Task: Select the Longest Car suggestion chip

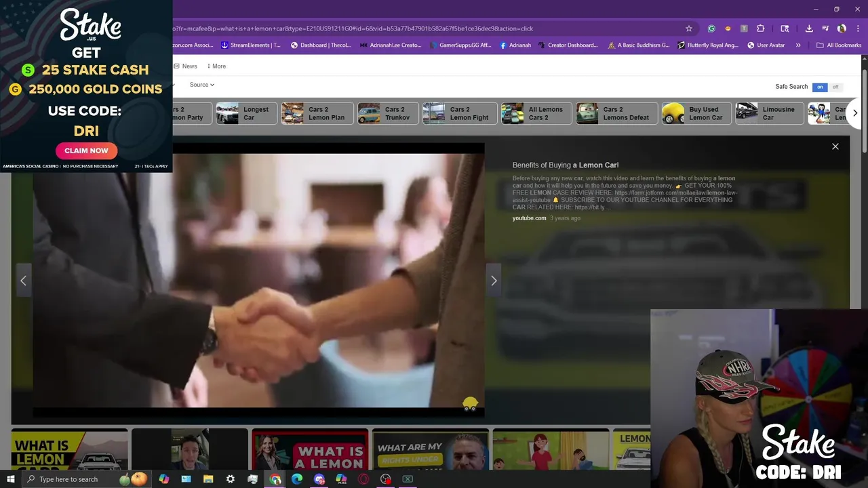Action: [x=247, y=113]
